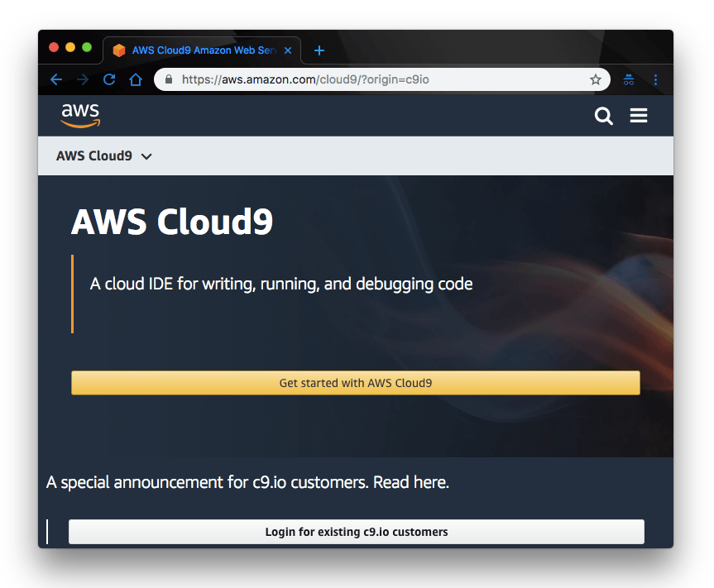Click Login for existing c9.io customers
Viewport: 714px width, 588px height.
point(356,532)
